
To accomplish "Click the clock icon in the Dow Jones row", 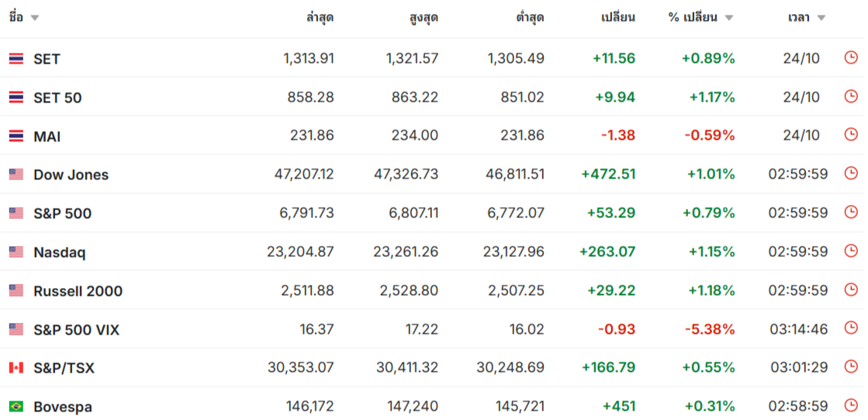I will pos(851,174).
